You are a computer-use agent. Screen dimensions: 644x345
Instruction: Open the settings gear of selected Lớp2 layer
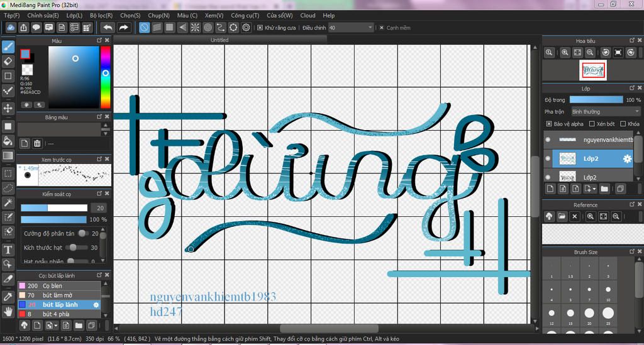[x=627, y=159]
